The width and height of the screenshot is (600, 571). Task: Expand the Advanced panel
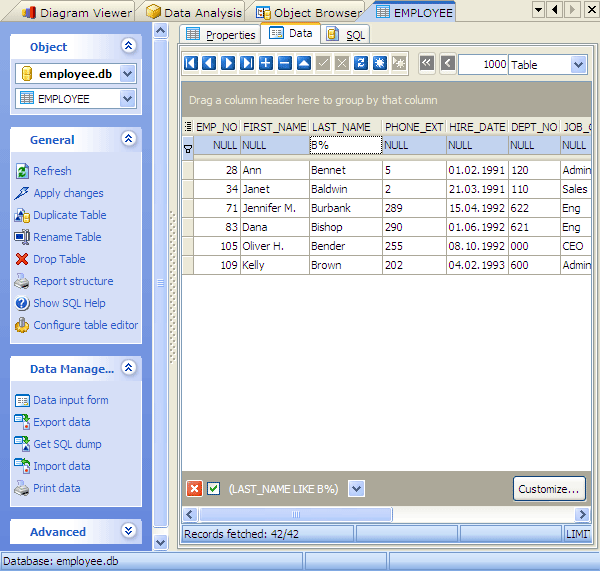pos(129,530)
